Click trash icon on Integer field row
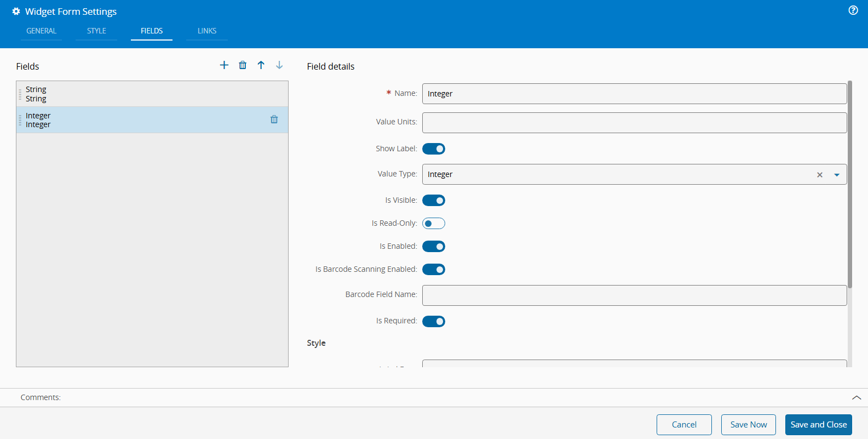 tap(274, 119)
